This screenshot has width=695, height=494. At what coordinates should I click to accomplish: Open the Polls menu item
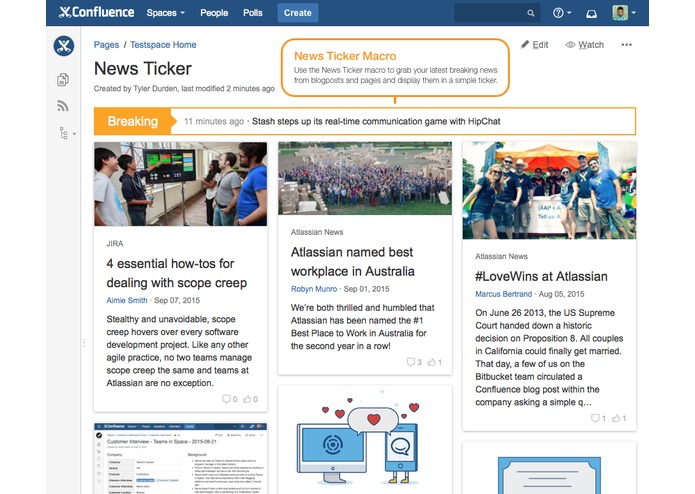click(253, 13)
